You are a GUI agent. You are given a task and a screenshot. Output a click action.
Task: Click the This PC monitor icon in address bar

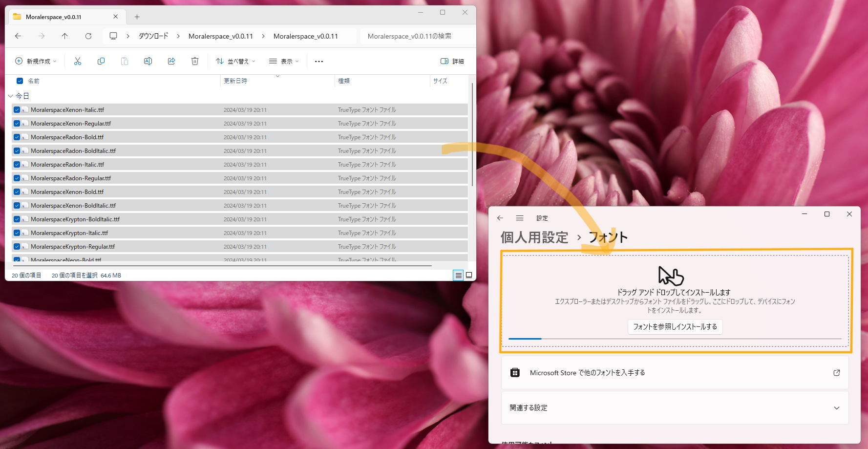(113, 36)
